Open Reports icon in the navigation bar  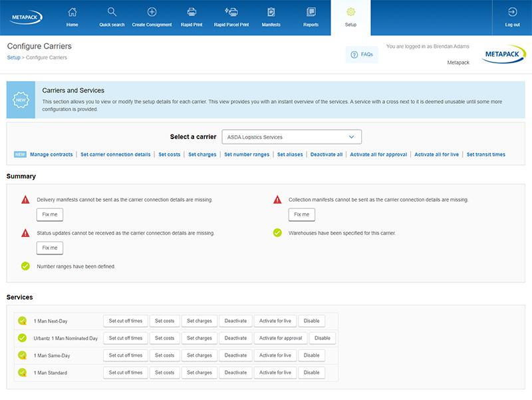(311, 12)
